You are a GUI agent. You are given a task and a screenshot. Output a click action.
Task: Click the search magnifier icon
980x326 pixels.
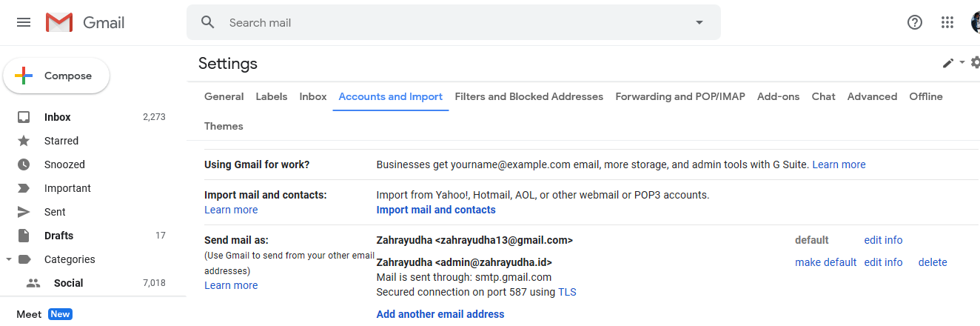pyautogui.click(x=208, y=22)
